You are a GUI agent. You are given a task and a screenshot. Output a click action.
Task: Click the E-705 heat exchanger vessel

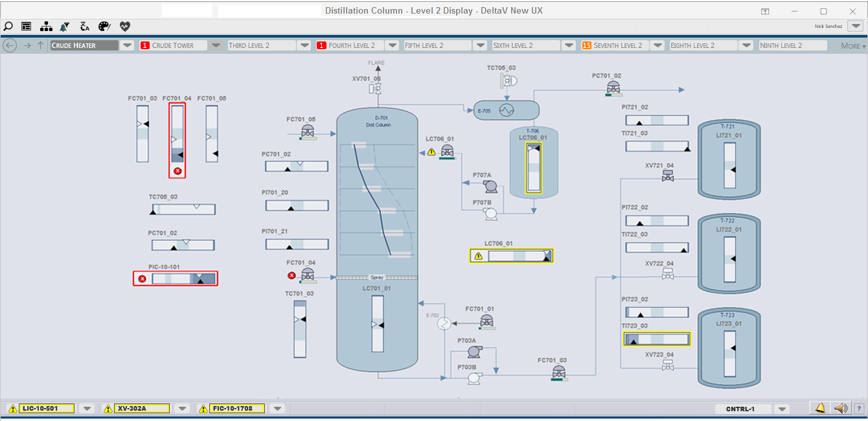(x=506, y=110)
